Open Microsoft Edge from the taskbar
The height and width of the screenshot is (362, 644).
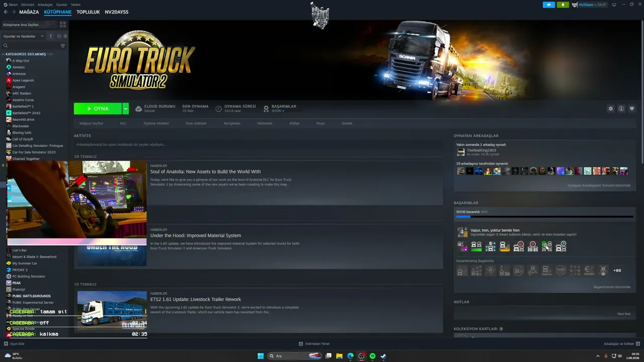pyautogui.click(x=350, y=356)
